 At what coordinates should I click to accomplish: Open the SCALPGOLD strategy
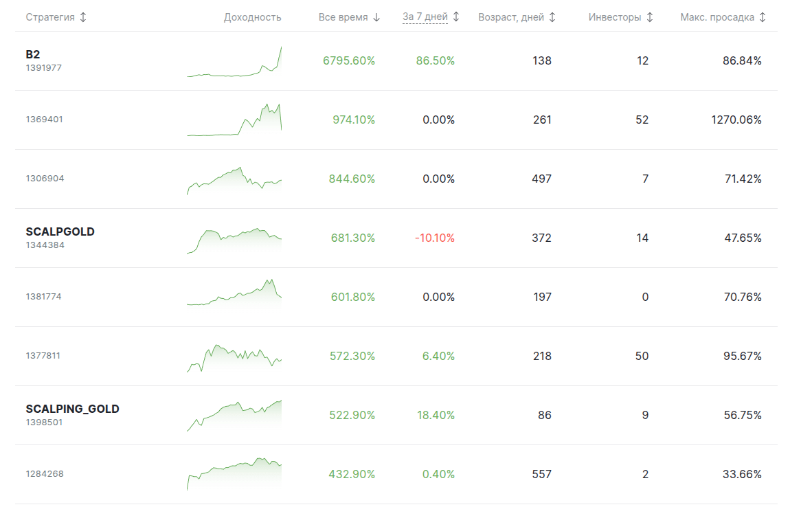coord(60,232)
